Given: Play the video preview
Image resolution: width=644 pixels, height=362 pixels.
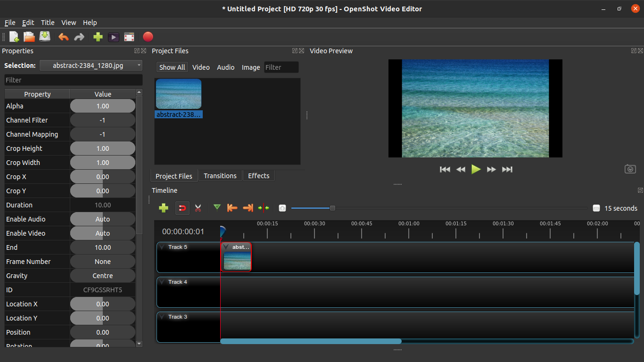Looking at the screenshot, I should tap(476, 169).
